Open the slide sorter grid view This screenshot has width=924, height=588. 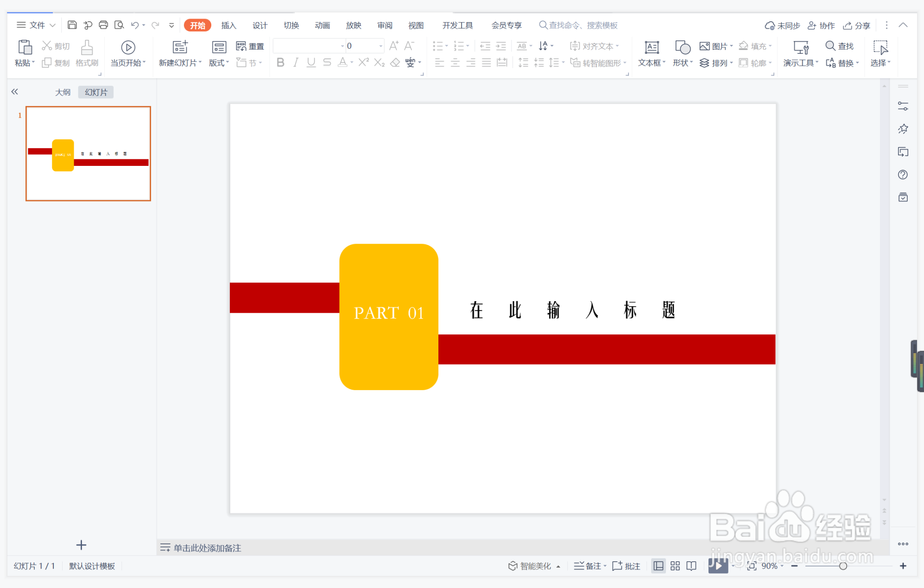pos(675,566)
